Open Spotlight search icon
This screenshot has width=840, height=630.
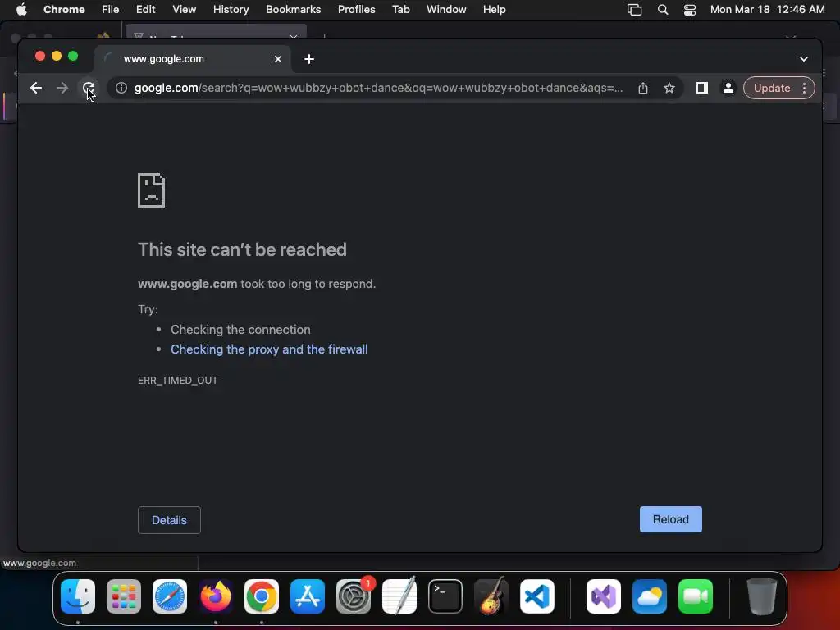click(663, 10)
